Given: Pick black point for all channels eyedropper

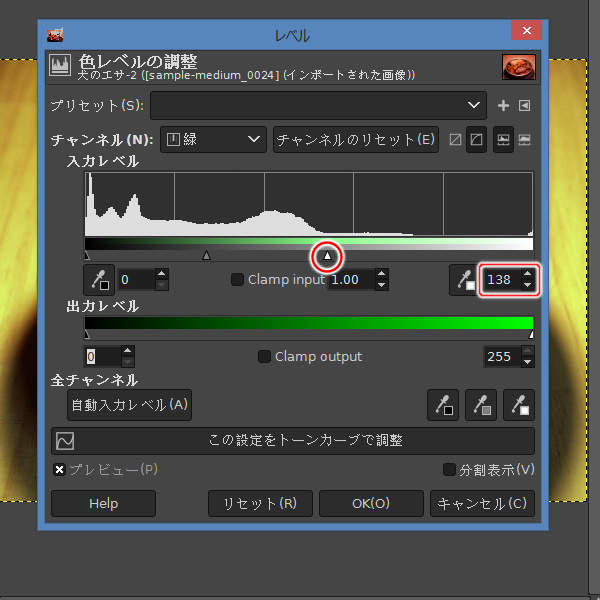Looking at the screenshot, I should 443,405.
